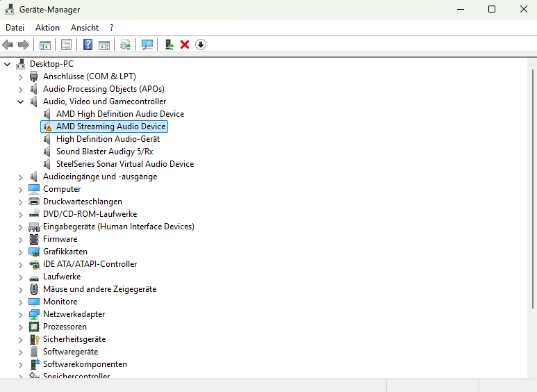Click speaker icon beside Sound Blaster Audigy 5/Rx

(47, 152)
